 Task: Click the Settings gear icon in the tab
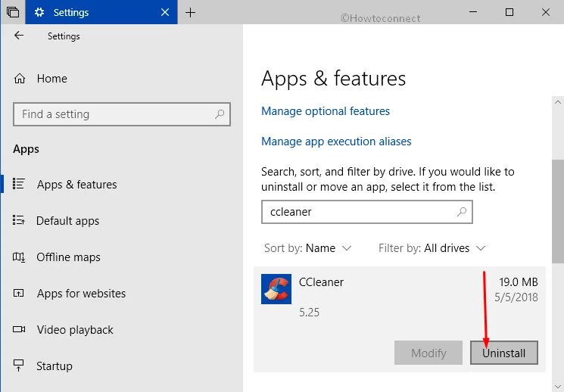click(39, 12)
